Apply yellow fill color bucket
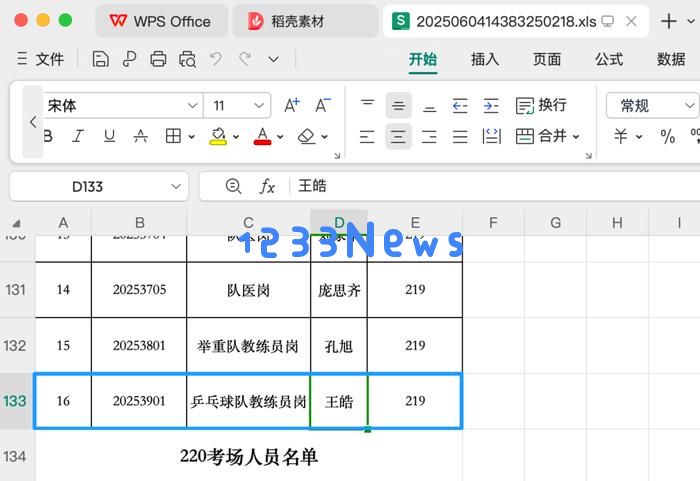This screenshot has width=700, height=481. pyautogui.click(x=218, y=136)
